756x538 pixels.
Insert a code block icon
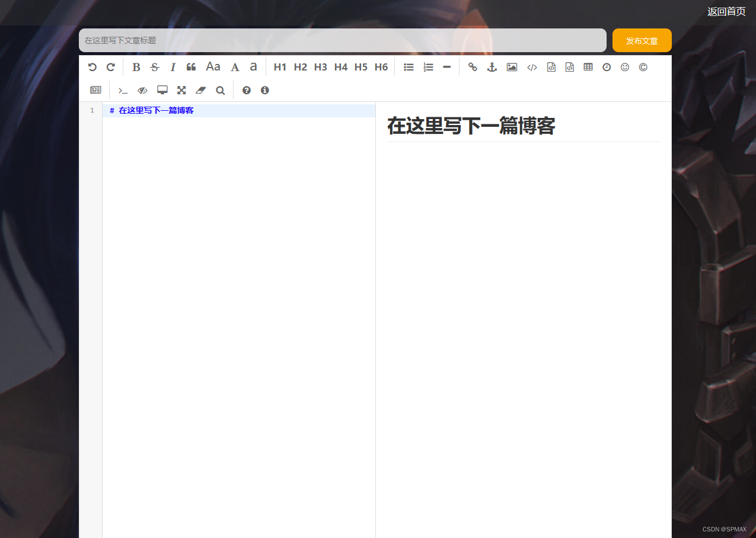[x=570, y=67]
